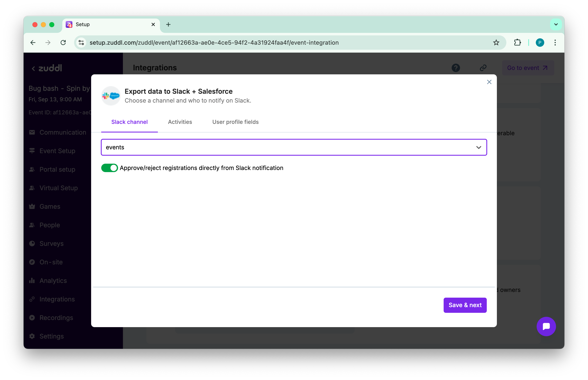
Task: Expand the browser profile chevron top-right
Action: click(x=556, y=24)
